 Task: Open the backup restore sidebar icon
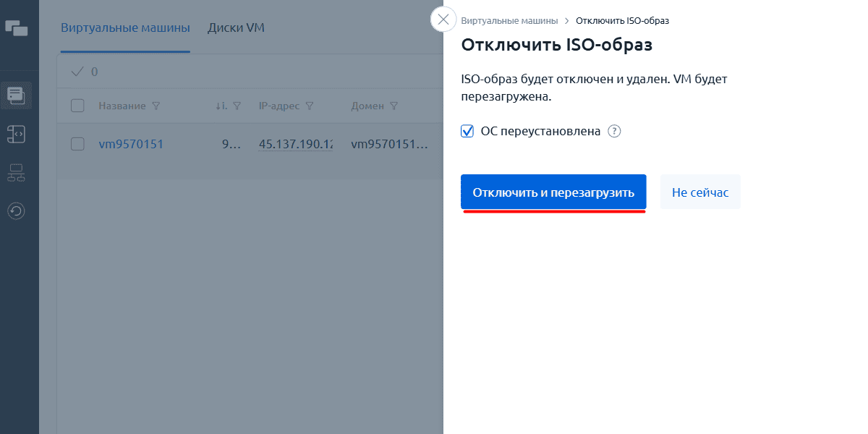(16, 211)
